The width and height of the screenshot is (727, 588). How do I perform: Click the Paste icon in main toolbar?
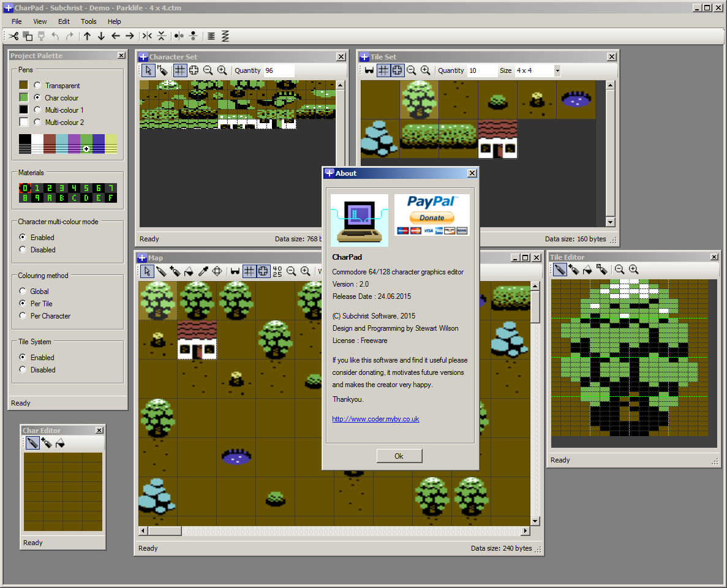pyautogui.click(x=42, y=36)
